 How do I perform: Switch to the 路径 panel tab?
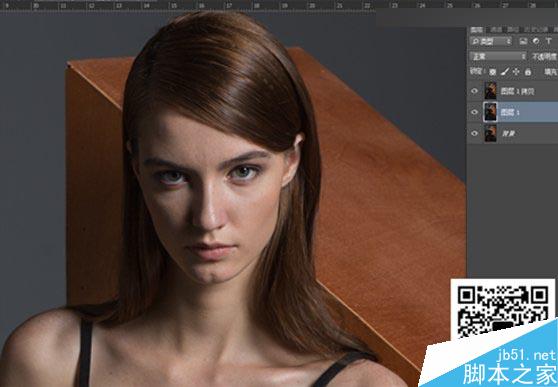point(513,30)
